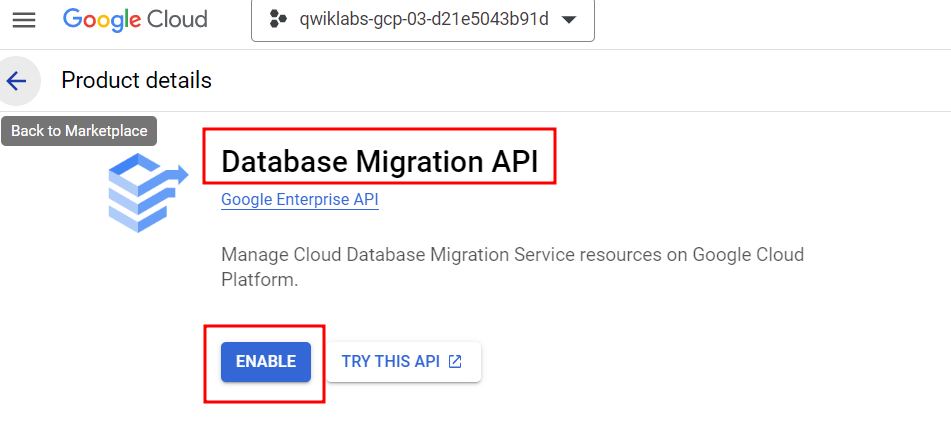Open the Google Enterprise API link
Viewport: 951px width, 430px height.
[300, 200]
